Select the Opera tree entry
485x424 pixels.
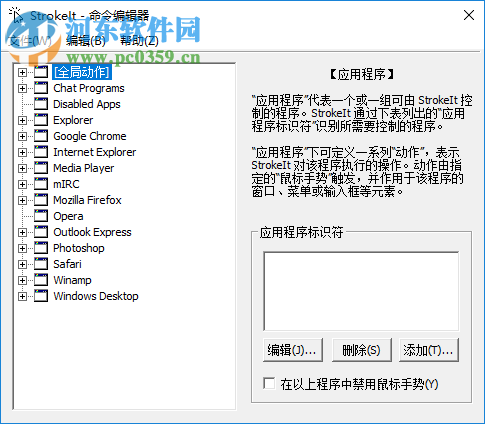[x=68, y=216]
